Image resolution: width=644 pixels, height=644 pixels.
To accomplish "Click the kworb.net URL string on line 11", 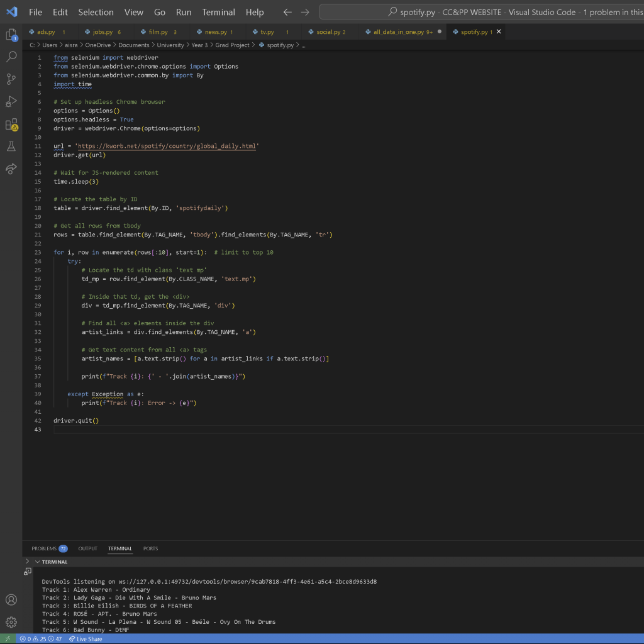I will (x=167, y=146).
